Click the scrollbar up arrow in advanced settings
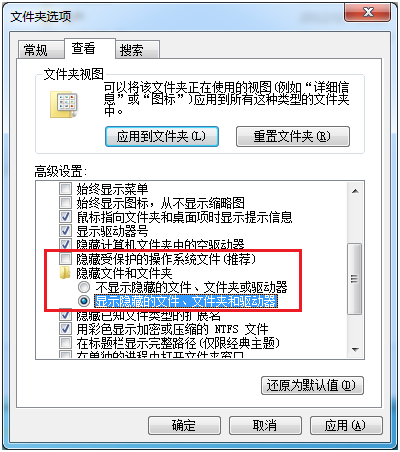Viewport: 400px width, 452px height. (x=355, y=191)
